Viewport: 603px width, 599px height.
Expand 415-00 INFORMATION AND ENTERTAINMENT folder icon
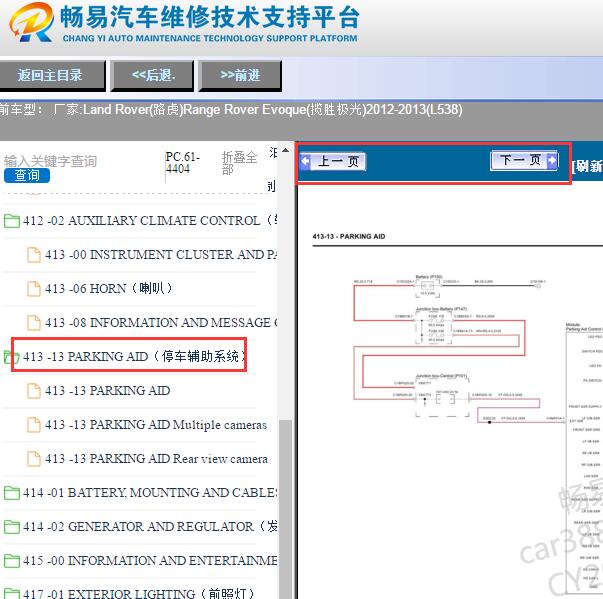(x=12, y=561)
